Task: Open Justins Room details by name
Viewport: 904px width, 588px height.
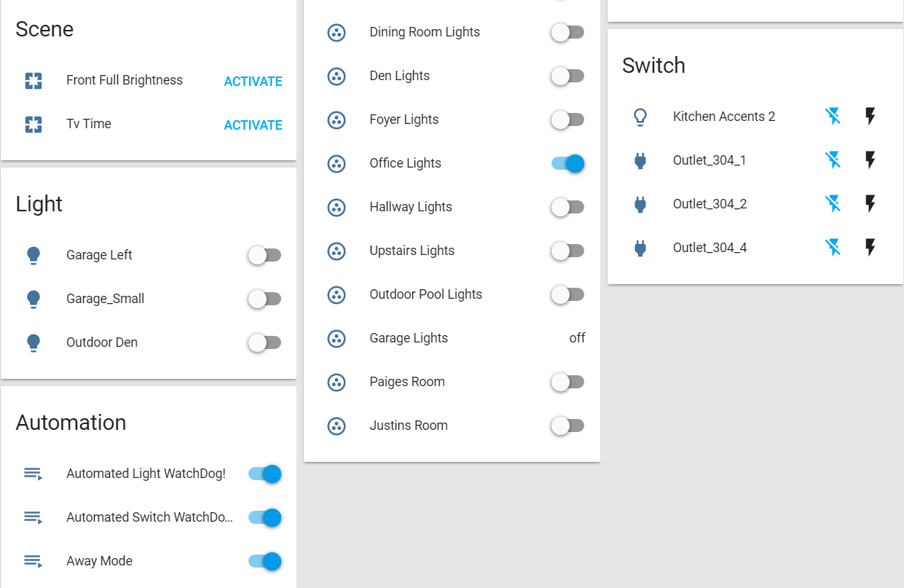Action: tap(409, 426)
